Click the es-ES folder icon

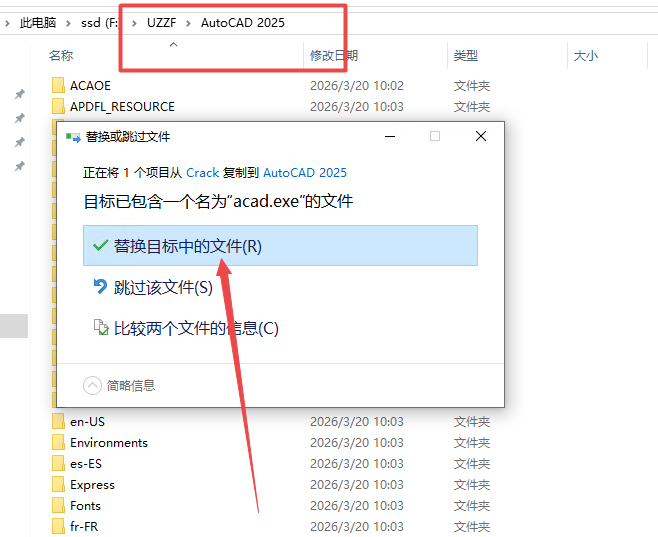58,464
